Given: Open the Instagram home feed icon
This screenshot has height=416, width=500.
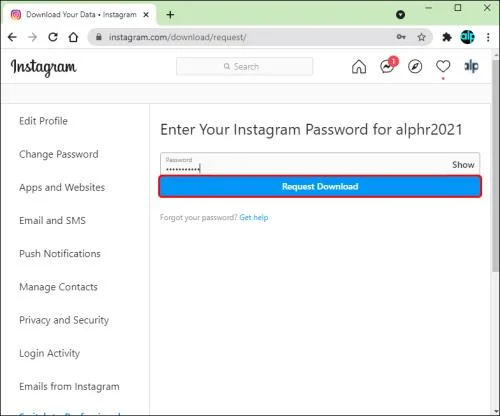Looking at the screenshot, I should click(359, 66).
